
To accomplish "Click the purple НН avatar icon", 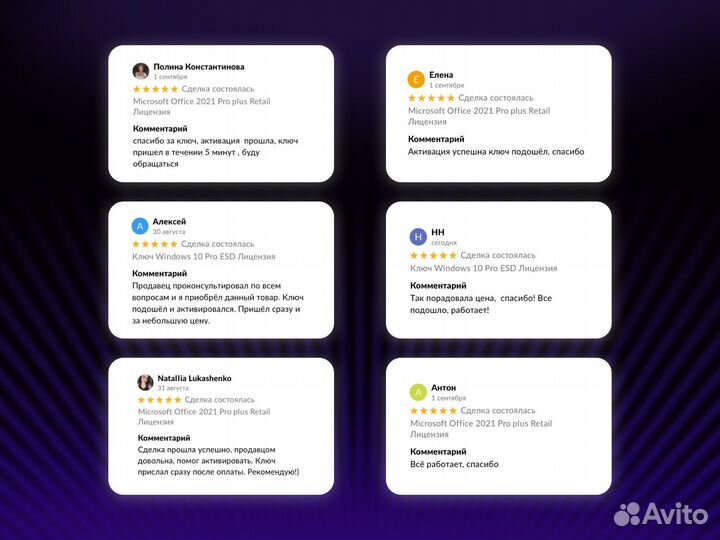I will (x=418, y=237).
